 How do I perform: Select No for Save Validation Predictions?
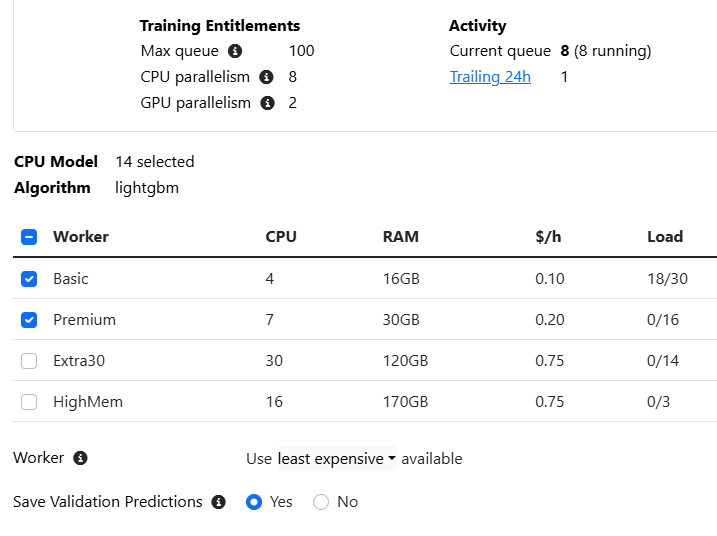321,502
